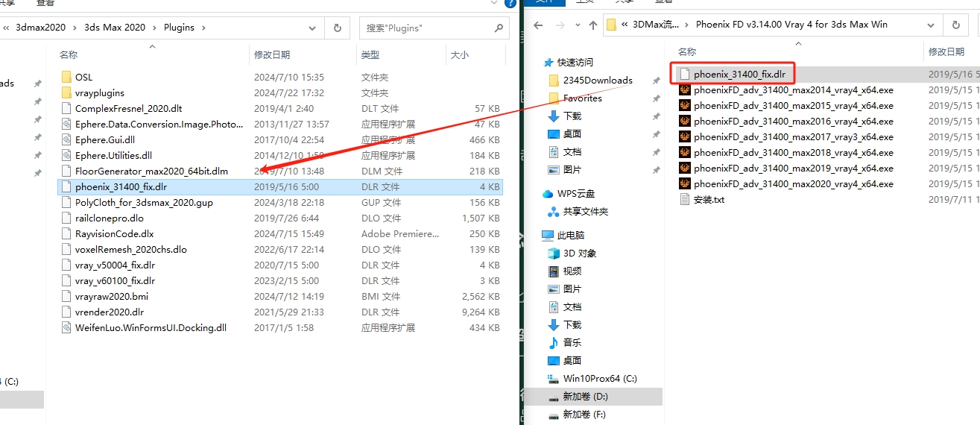Expand chevron after 3ds Max 2020 breadcrumb
This screenshot has width=980, height=425.
click(155, 28)
